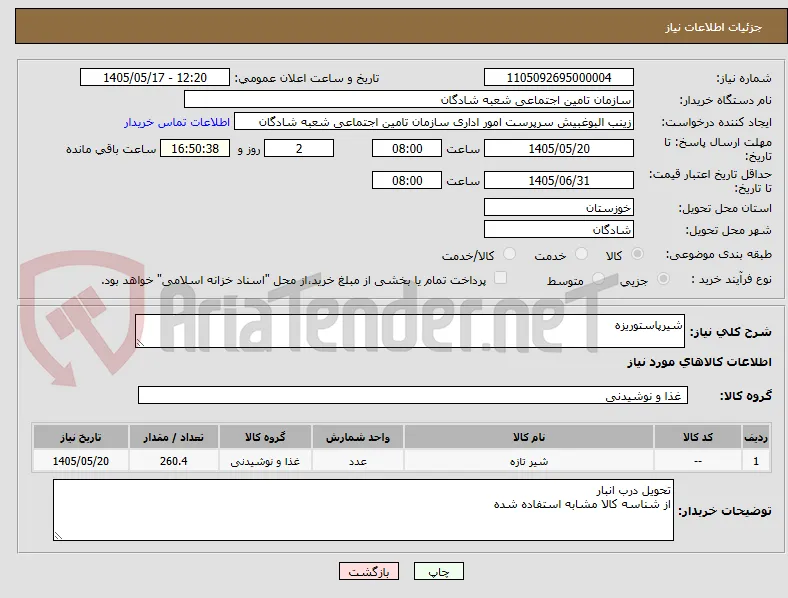Click the جزئیات اطلاعات نیاز header title

714,27
